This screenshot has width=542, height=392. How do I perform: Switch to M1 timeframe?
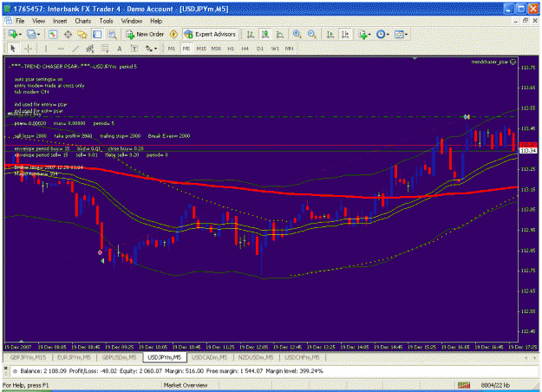point(171,49)
